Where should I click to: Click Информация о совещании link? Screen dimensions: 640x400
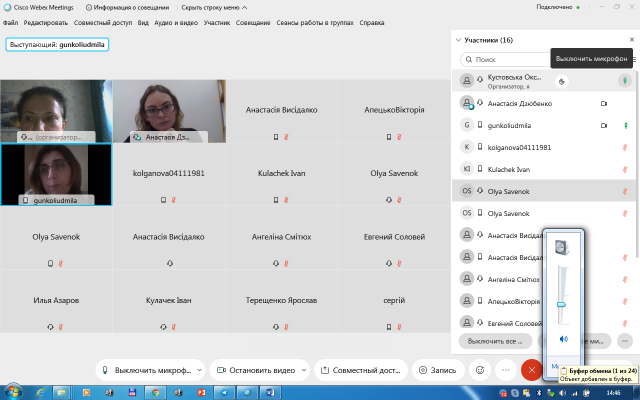(x=127, y=7)
